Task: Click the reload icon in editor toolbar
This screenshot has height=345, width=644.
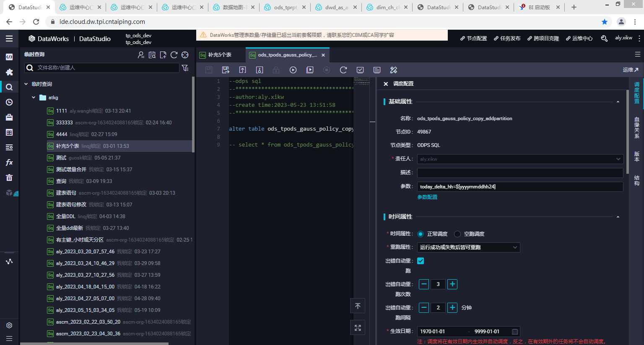Action: [343, 70]
